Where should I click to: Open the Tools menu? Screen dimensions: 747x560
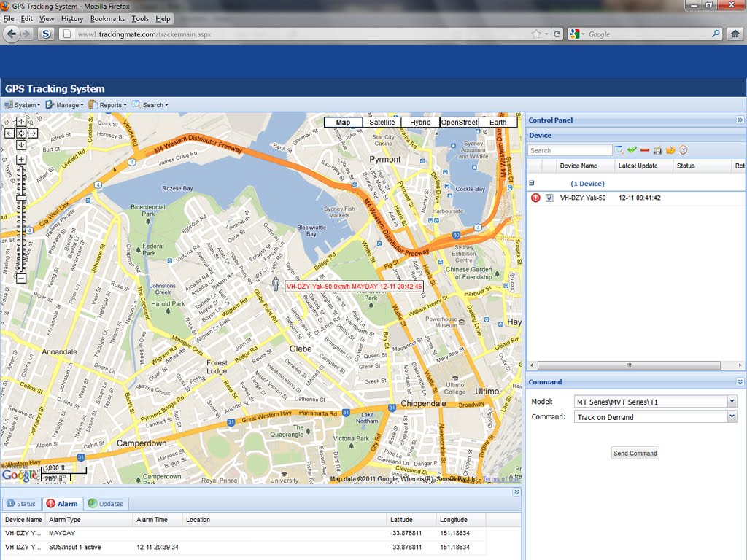pyautogui.click(x=140, y=18)
